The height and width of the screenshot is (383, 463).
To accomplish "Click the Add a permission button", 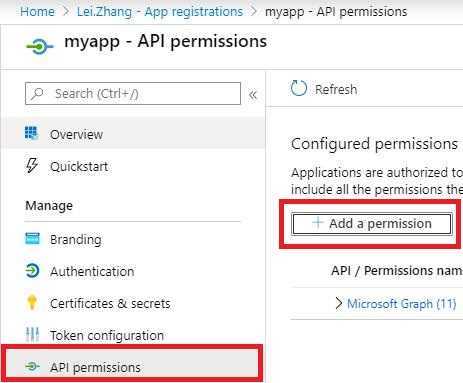I will [x=371, y=224].
